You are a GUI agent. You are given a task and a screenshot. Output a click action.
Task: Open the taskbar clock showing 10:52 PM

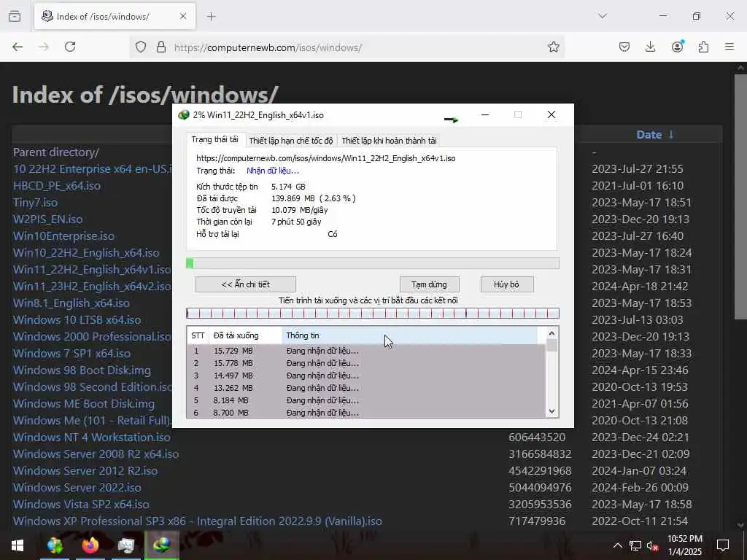coord(684,545)
